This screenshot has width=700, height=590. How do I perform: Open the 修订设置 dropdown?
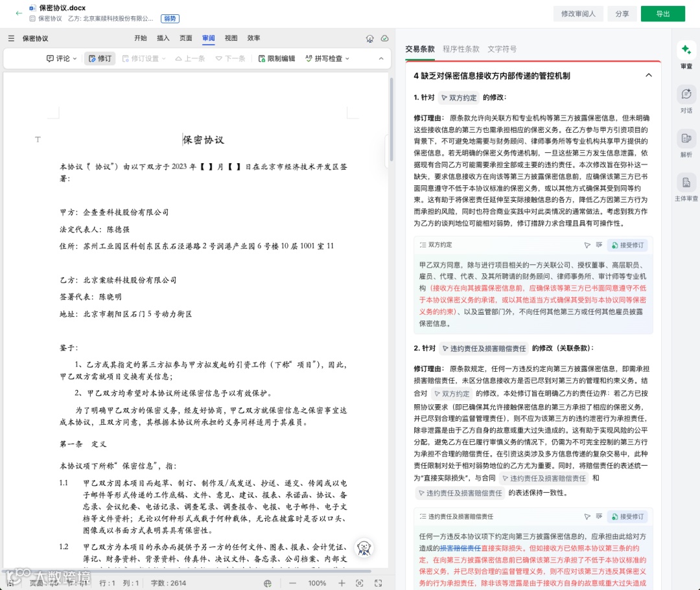click(144, 58)
